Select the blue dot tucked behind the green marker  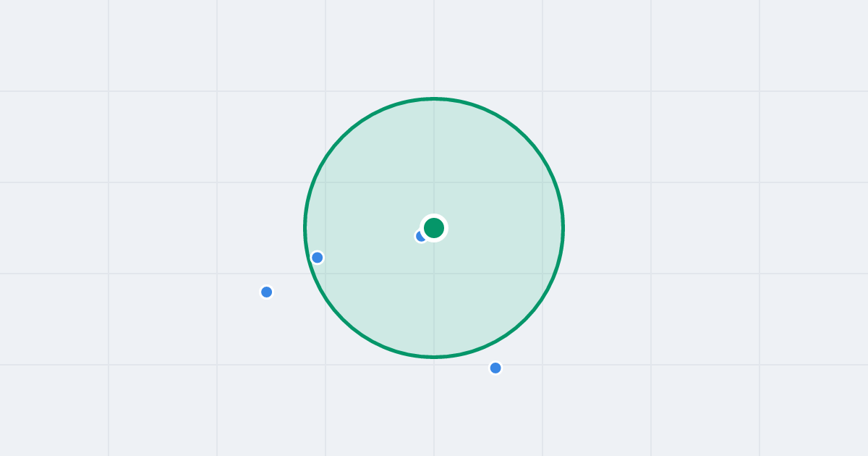click(x=420, y=236)
